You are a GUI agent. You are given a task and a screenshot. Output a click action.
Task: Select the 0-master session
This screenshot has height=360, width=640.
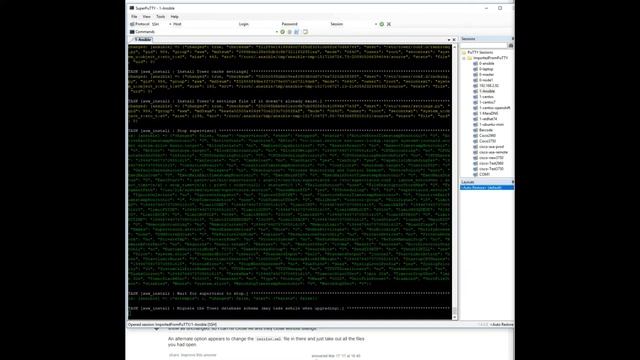(x=486, y=75)
